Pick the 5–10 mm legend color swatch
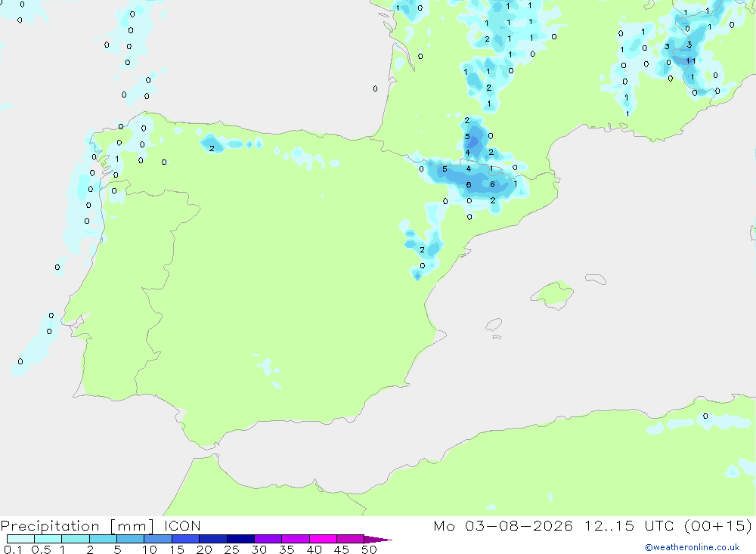The image size is (756, 554). pos(131,539)
